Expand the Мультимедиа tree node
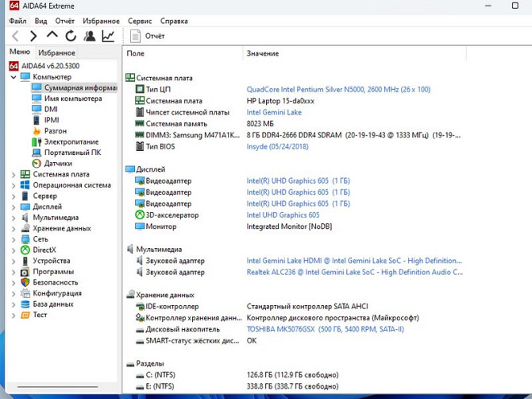The height and width of the screenshot is (399, 532). pos(13,219)
